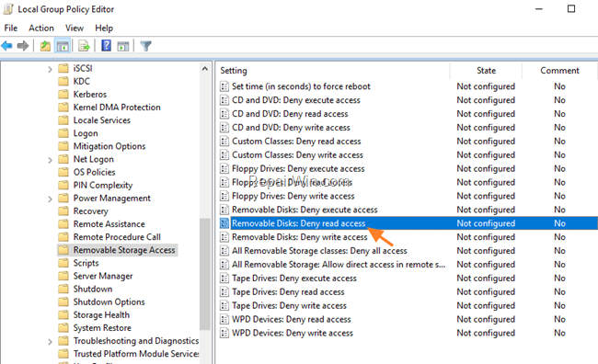Expand the Power Management tree node
Viewport: 598px width, 364px height.
click(50, 199)
